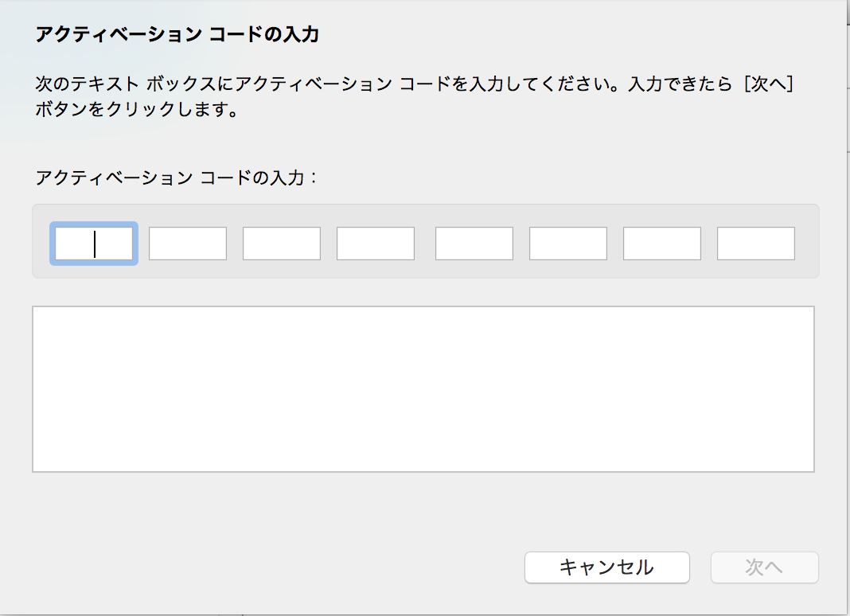Click the 次へ button
Viewport: 850px width, 616px height.
point(765,567)
